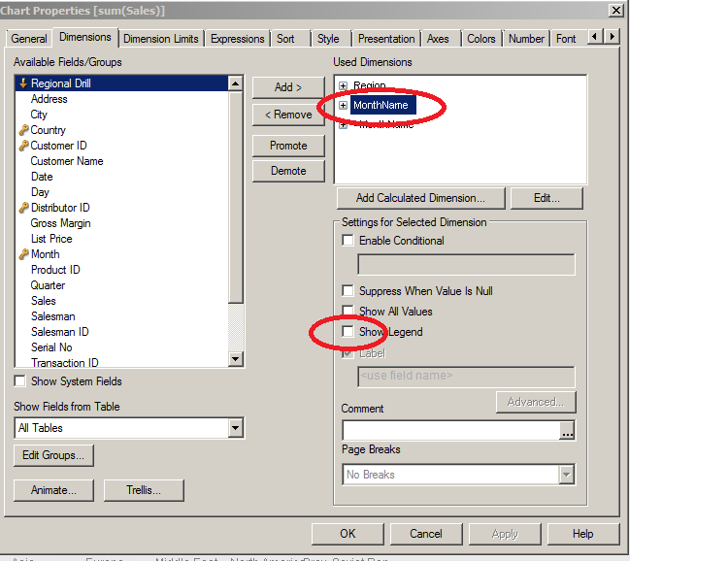This screenshot has height=561, width=728.
Task: Click the Enable Conditional expression field
Action: tap(466, 264)
